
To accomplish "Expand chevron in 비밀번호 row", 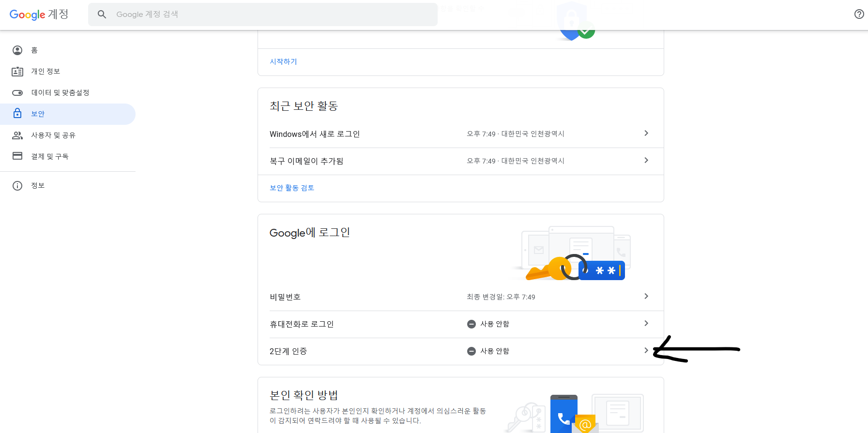I will pos(646,296).
